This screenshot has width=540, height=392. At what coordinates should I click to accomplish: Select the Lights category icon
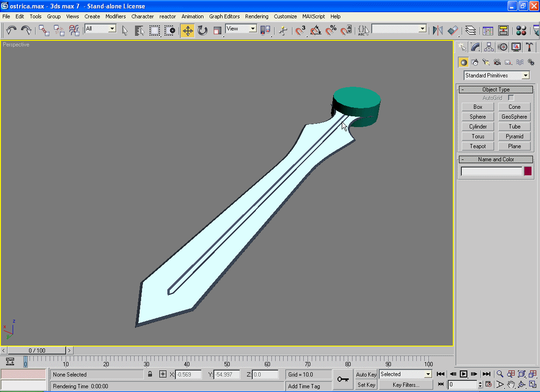(x=486, y=62)
